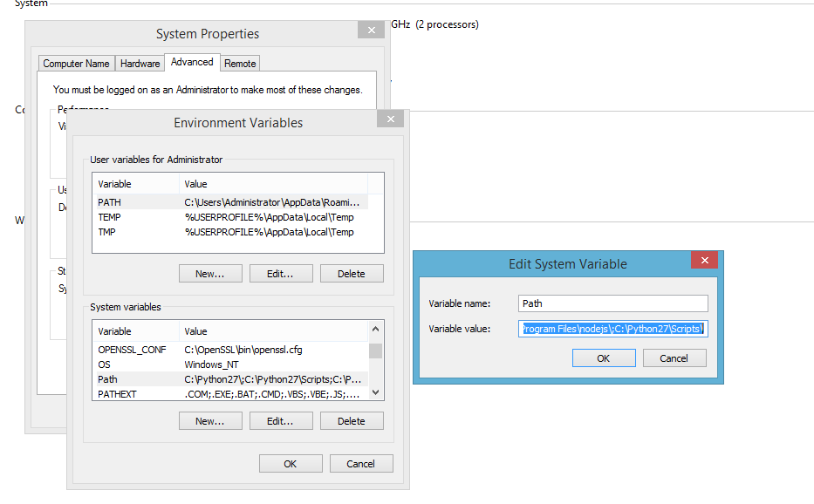Close the System Properties window
The image size is (814, 504).
(x=371, y=31)
